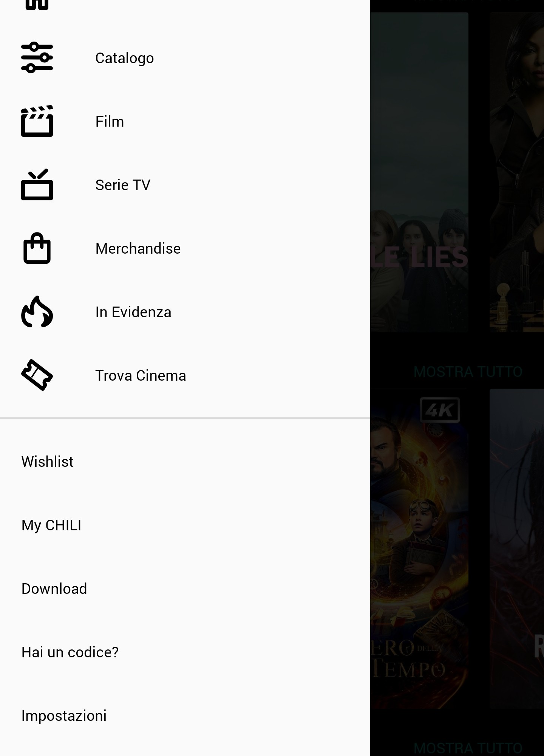
Task: Tap the Catalogo sliders icon
Action: click(x=37, y=58)
